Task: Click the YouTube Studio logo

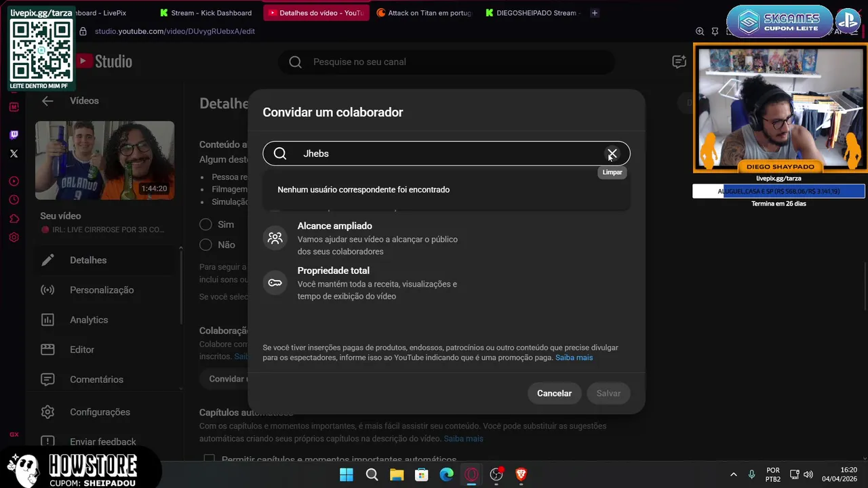Action: (104, 62)
